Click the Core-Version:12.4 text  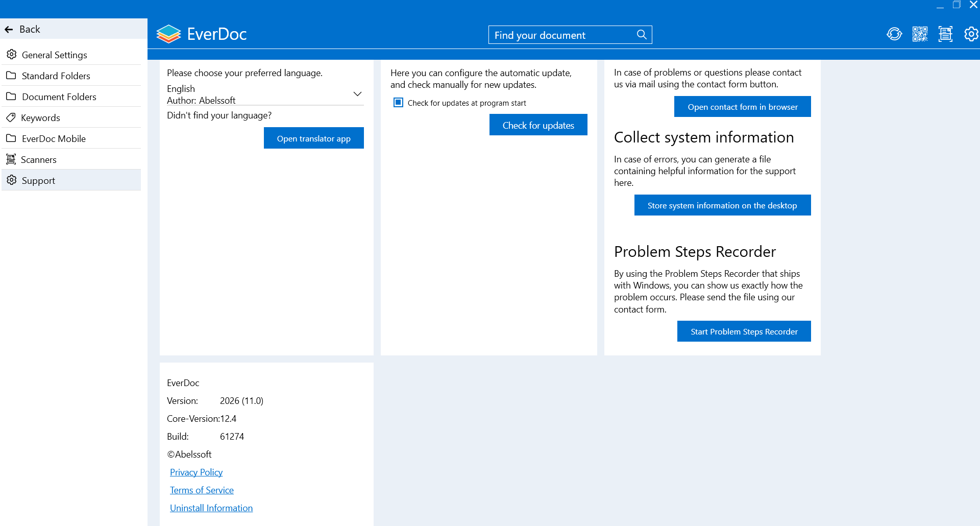coord(202,419)
